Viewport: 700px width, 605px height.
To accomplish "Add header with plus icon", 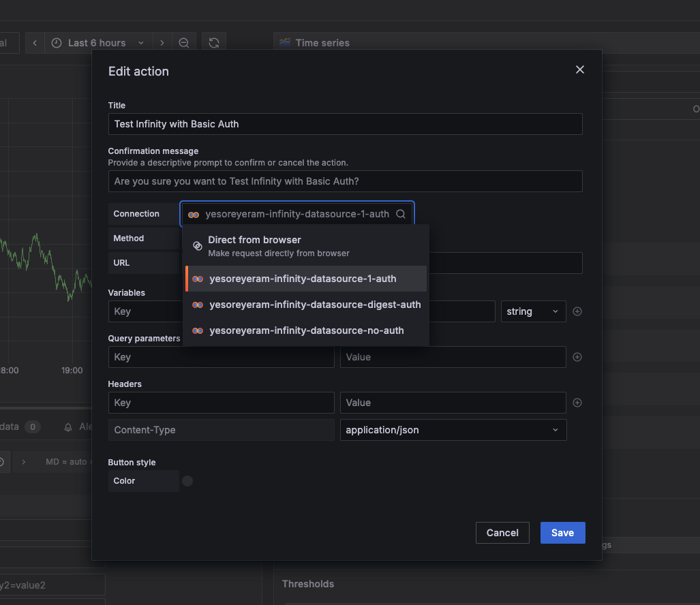I will pyautogui.click(x=577, y=403).
